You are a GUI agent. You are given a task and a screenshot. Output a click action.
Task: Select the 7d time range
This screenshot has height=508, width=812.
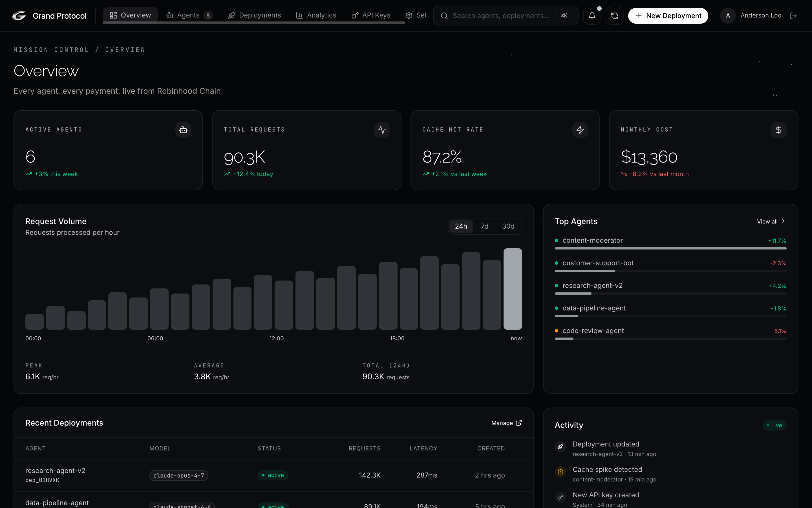click(484, 226)
